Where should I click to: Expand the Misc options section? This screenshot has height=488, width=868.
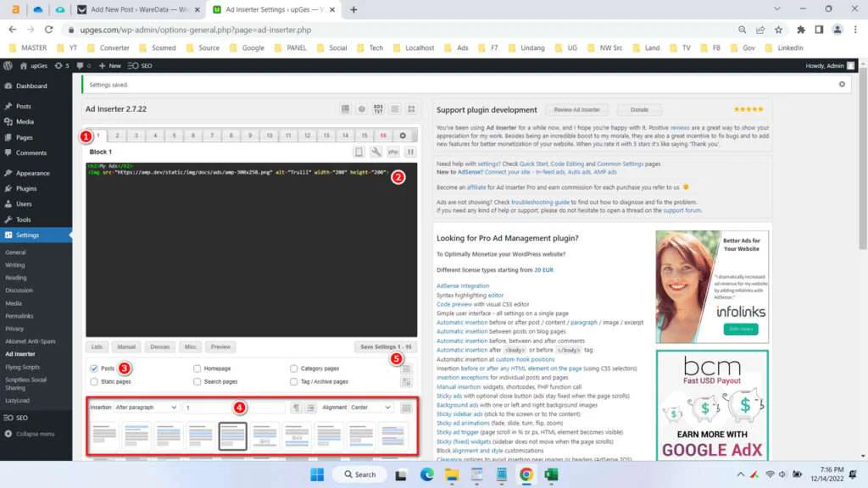pos(190,347)
